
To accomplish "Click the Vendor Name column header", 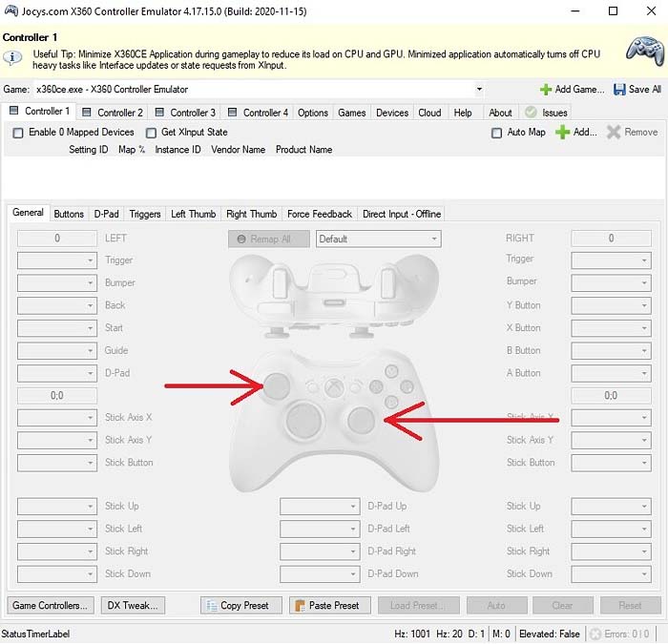I will pyautogui.click(x=238, y=150).
